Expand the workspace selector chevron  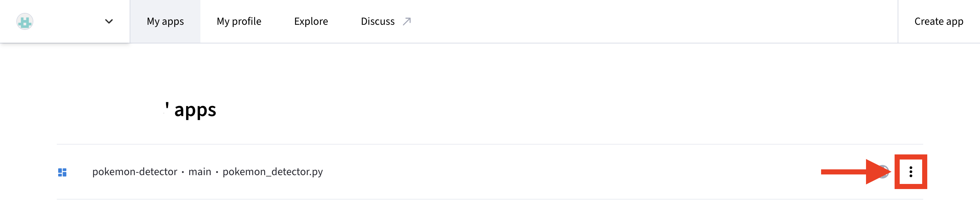point(109,22)
